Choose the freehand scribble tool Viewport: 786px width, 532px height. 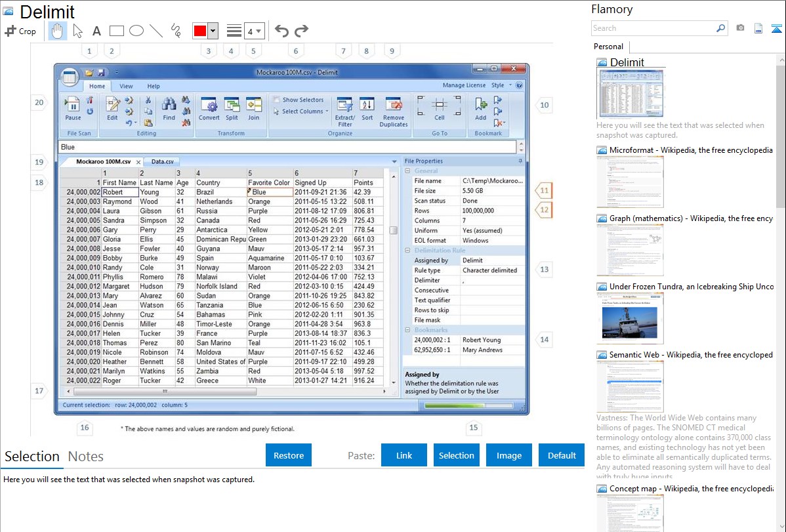[x=176, y=31]
